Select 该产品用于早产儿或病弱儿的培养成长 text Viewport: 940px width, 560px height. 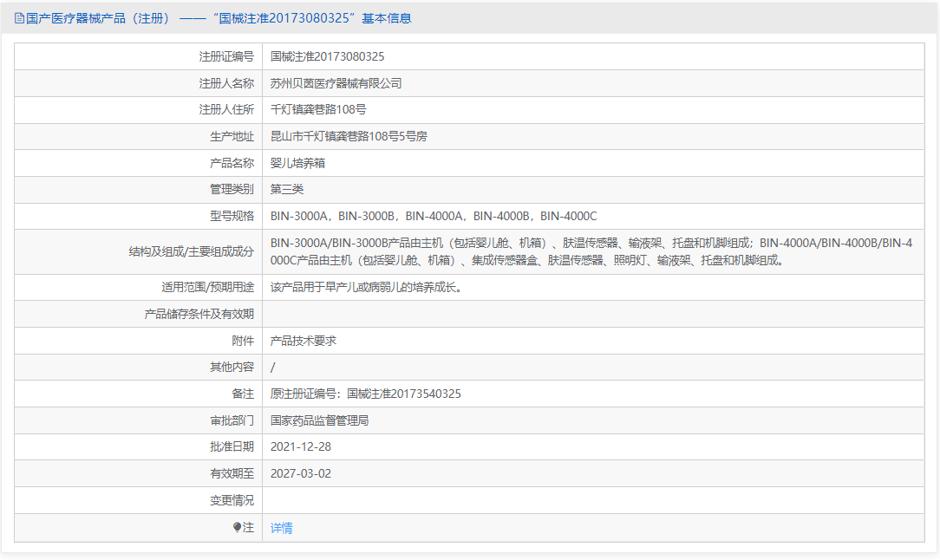366,287
